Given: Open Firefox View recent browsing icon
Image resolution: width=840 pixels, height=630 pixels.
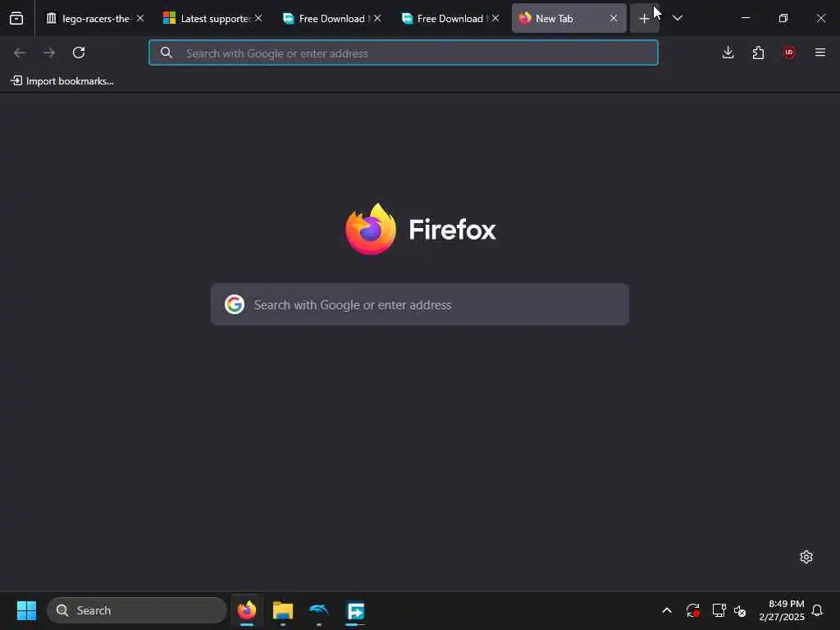Looking at the screenshot, I should pos(16,18).
